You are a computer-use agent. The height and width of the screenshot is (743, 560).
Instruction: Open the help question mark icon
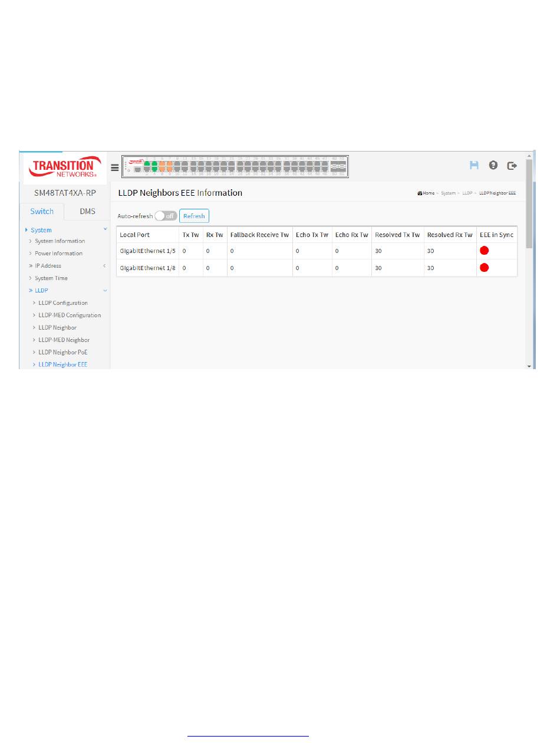(493, 166)
